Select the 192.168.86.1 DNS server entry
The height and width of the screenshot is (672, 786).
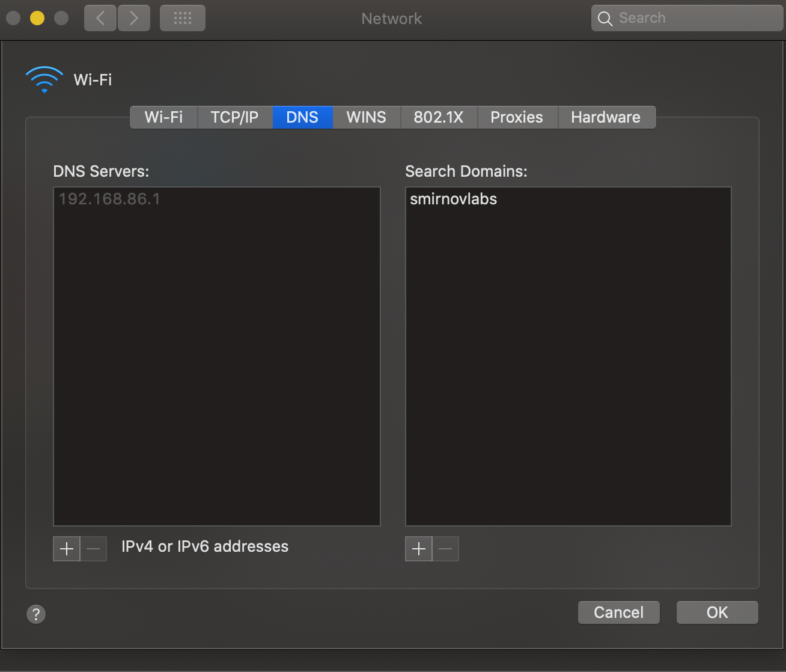(x=216, y=199)
